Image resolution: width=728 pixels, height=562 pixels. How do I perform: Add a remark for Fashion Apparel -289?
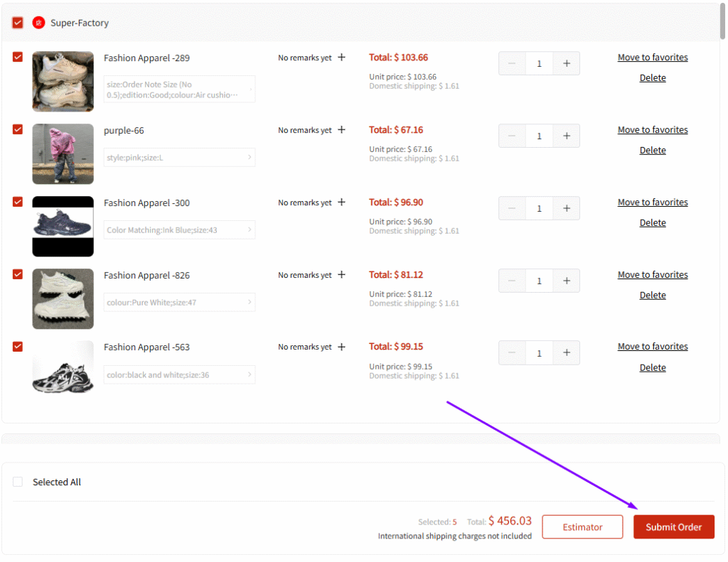pos(342,58)
